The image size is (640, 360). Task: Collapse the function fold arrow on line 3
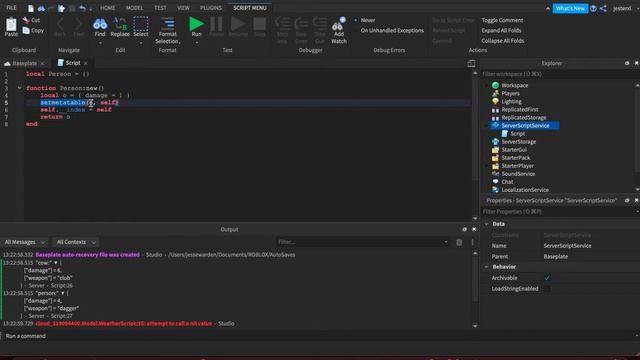[19, 88]
